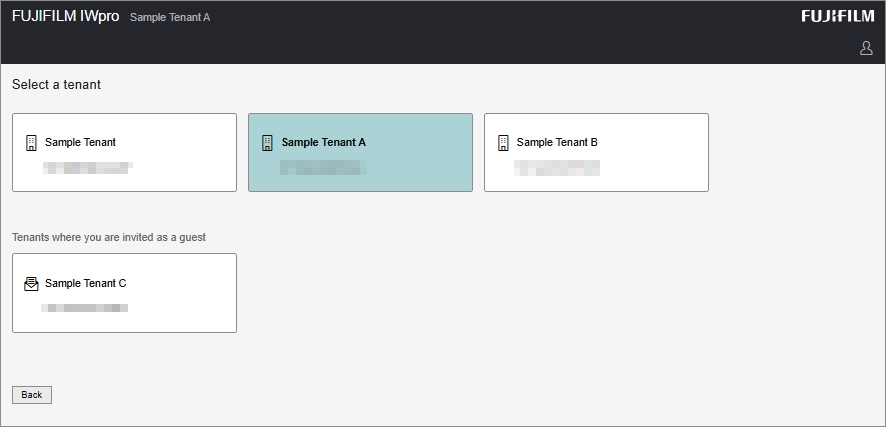This screenshot has width=886, height=427.
Task: Click blurred ID text in Sample Tenant A card
Action: (x=322, y=167)
